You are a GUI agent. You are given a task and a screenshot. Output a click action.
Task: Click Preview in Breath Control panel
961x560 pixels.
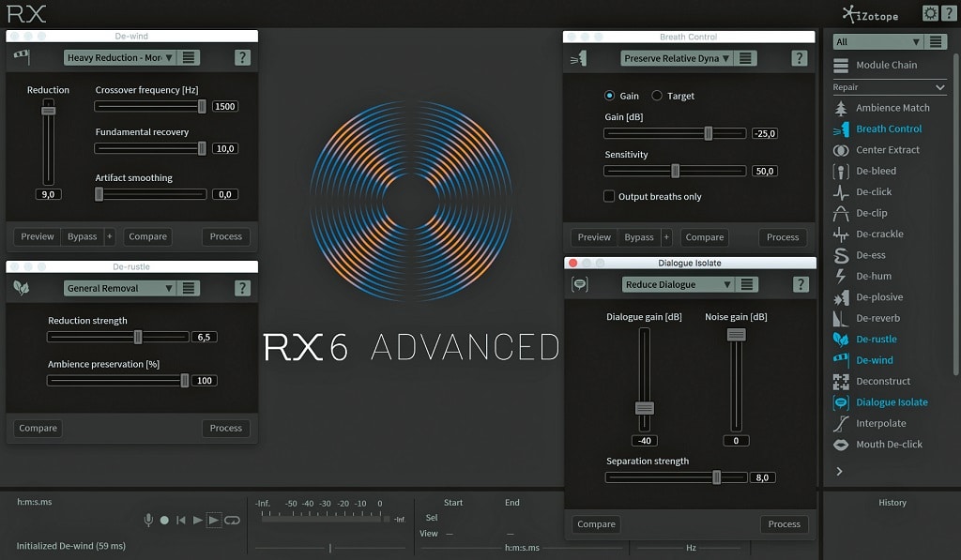click(x=594, y=237)
